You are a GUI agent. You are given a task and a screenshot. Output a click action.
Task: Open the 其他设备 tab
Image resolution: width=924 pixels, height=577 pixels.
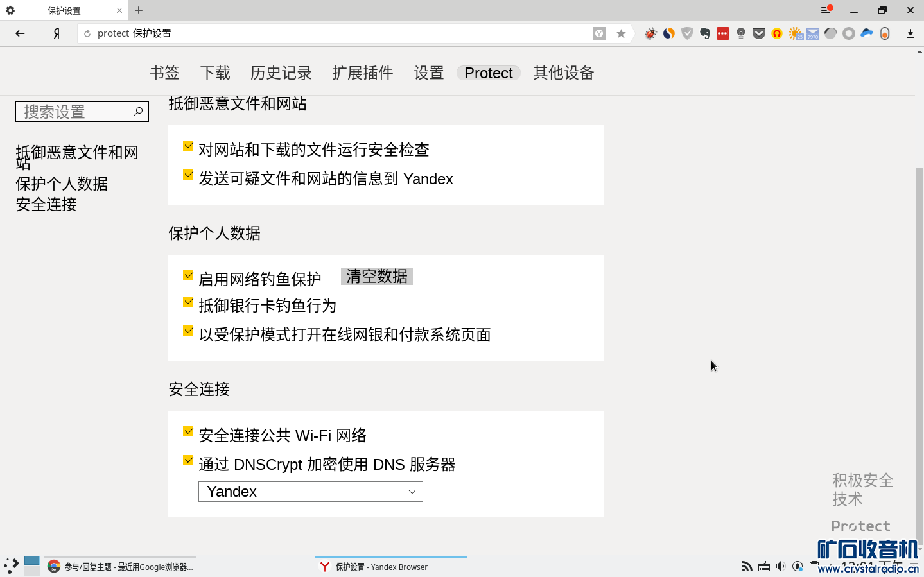point(564,73)
